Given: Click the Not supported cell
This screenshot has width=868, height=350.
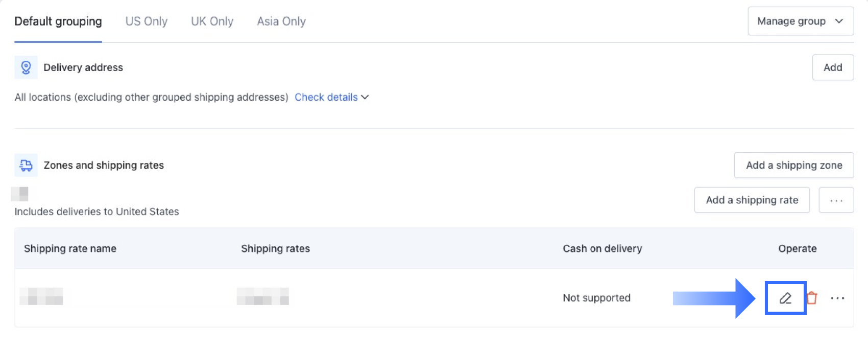Looking at the screenshot, I should point(596,298).
